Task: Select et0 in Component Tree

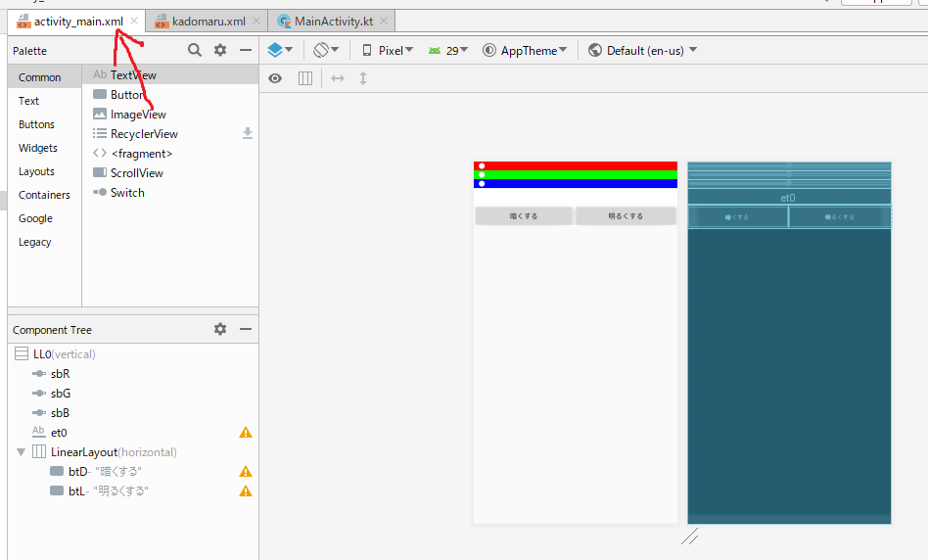Action: 133,432
